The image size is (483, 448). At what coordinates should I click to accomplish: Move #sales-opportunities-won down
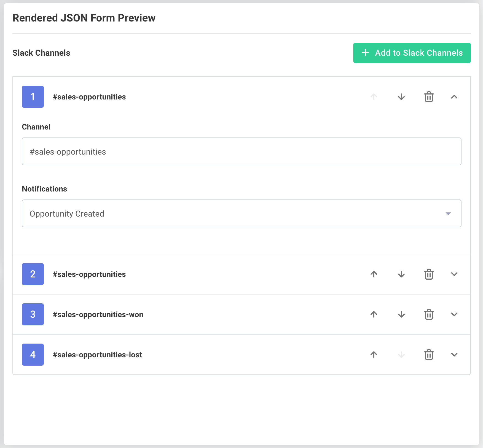coord(401,314)
